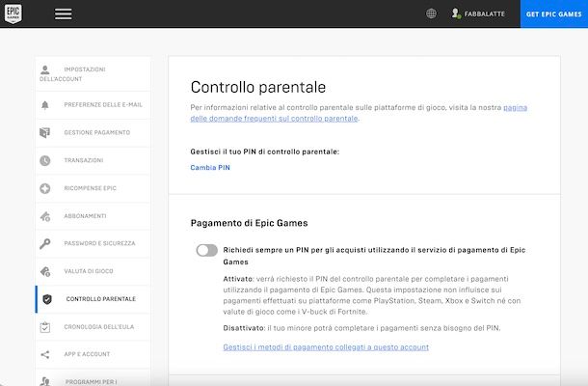Click the Cambia PIN link
Viewport: 588px width, 386px height.
pyautogui.click(x=210, y=168)
